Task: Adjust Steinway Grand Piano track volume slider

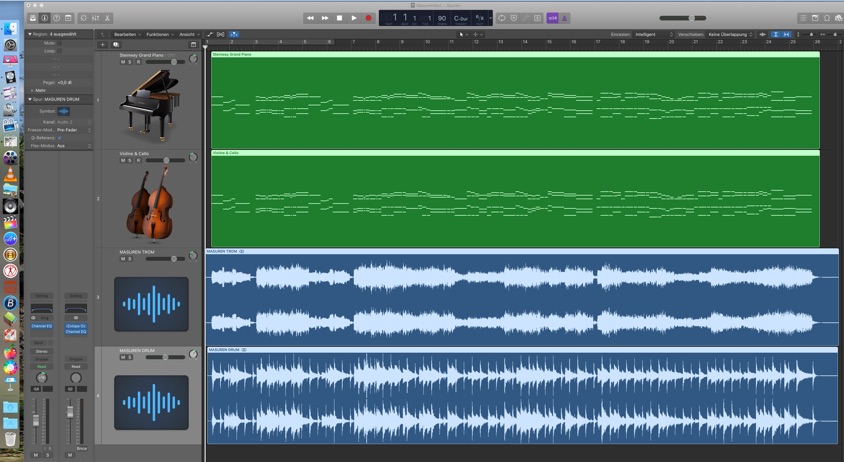Action: pos(165,62)
